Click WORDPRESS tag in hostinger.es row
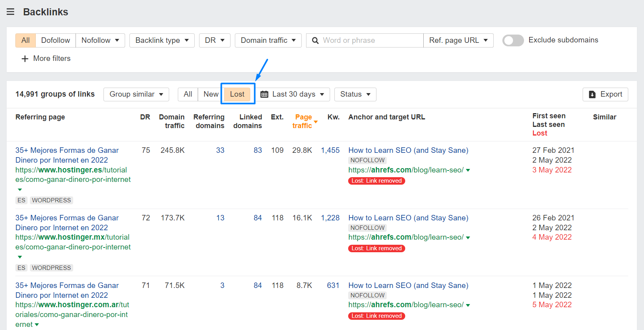This screenshot has height=330, width=644. click(52, 200)
